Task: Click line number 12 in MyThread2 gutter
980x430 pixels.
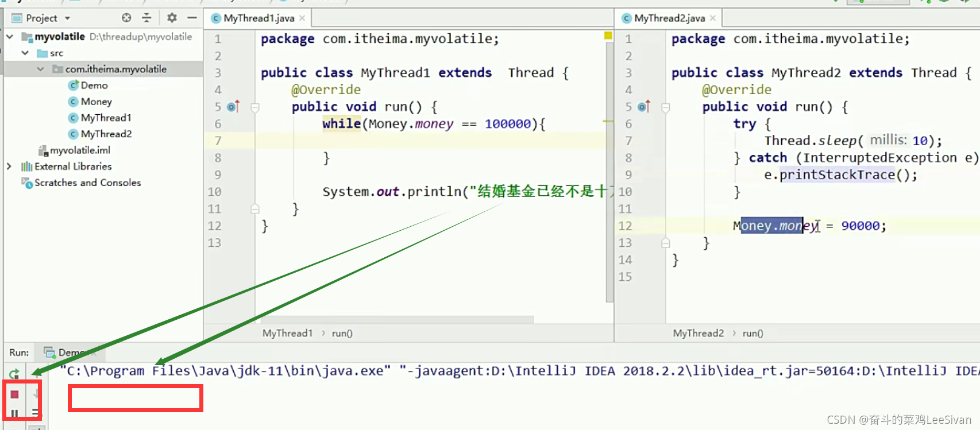Action: [x=625, y=226]
